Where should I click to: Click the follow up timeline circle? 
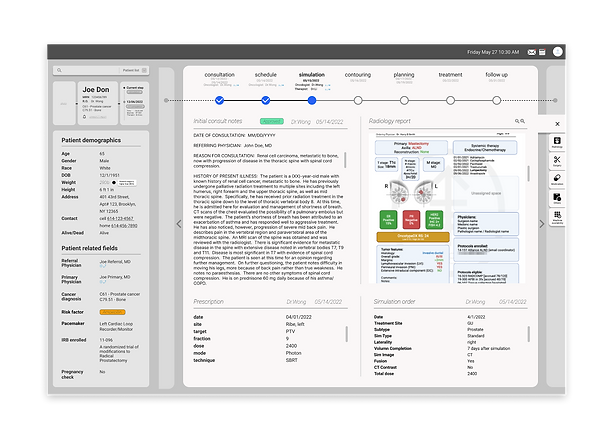coord(496,100)
